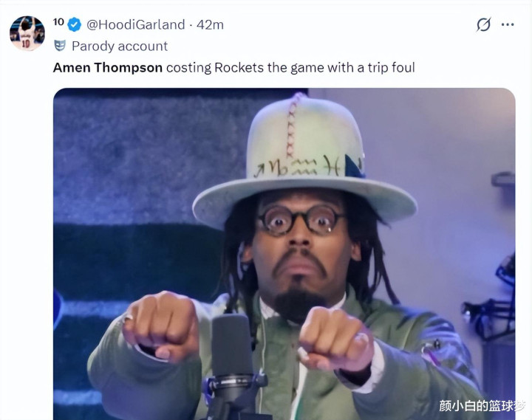This screenshot has width=532, height=420.
Task: Open the attached tweet image
Action: 284,254
